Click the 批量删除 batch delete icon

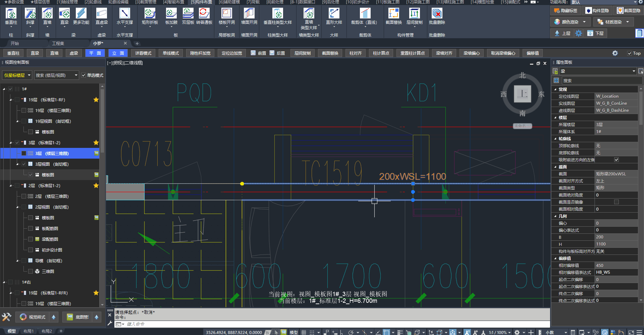tap(437, 14)
